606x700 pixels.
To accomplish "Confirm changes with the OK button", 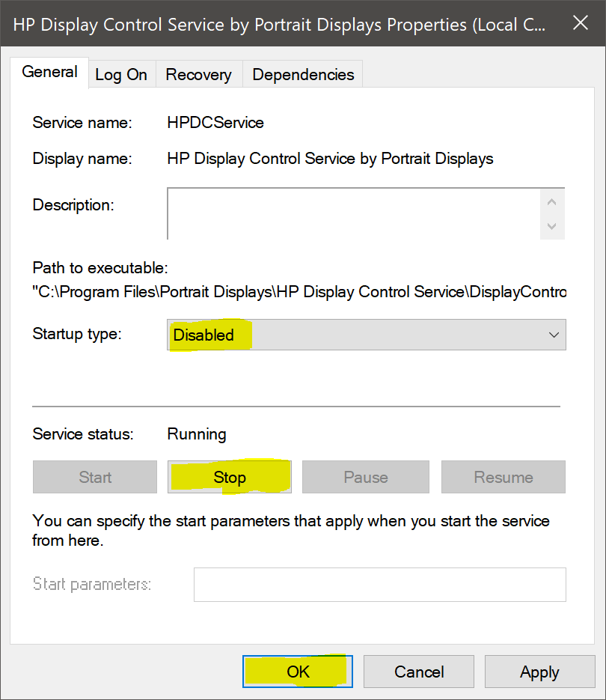I will pyautogui.click(x=298, y=672).
